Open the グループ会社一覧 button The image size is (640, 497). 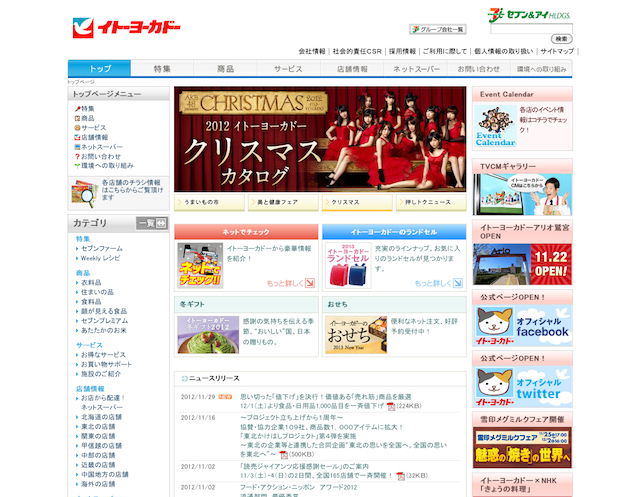pyautogui.click(x=438, y=29)
